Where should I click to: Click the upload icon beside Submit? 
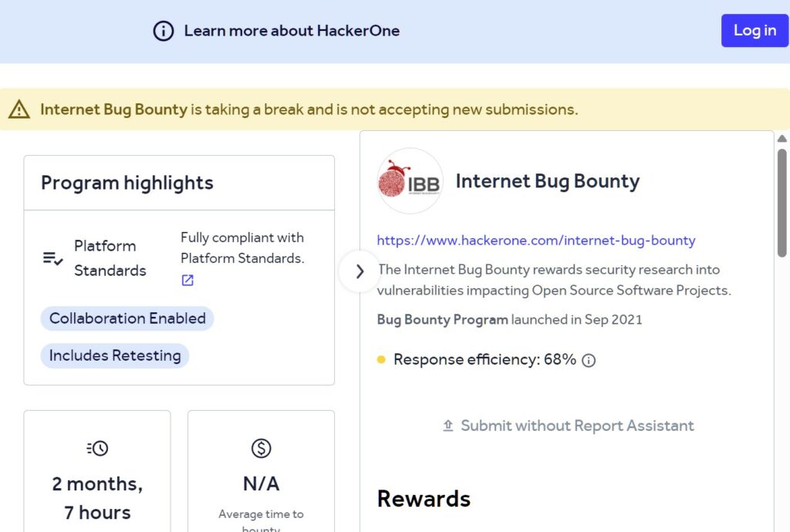click(448, 426)
